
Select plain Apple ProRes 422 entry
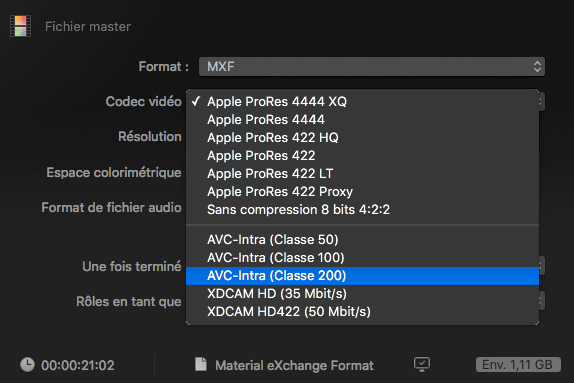[x=362, y=155]
